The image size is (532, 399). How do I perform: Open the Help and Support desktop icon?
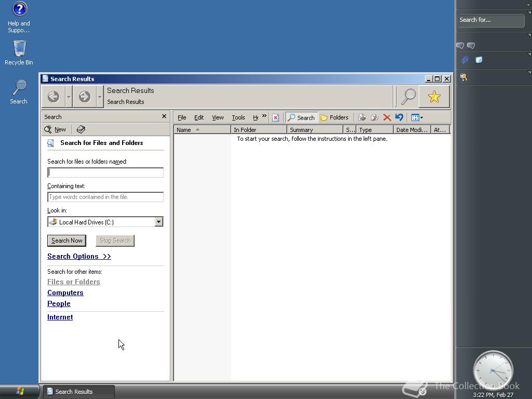pos(19,17)
